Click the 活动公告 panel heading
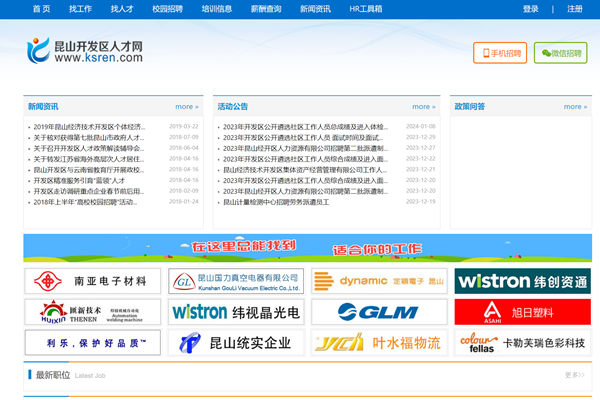This screenshot has width=600, height=400. coord(233,106)
